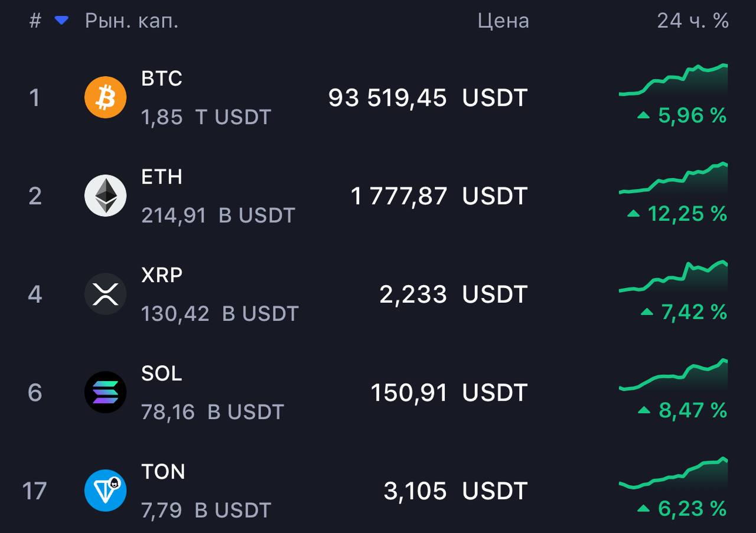This screenshot has width=756, height=533.
Task: Open the Bitcoin coin icon
Action: tap(106, 97)
